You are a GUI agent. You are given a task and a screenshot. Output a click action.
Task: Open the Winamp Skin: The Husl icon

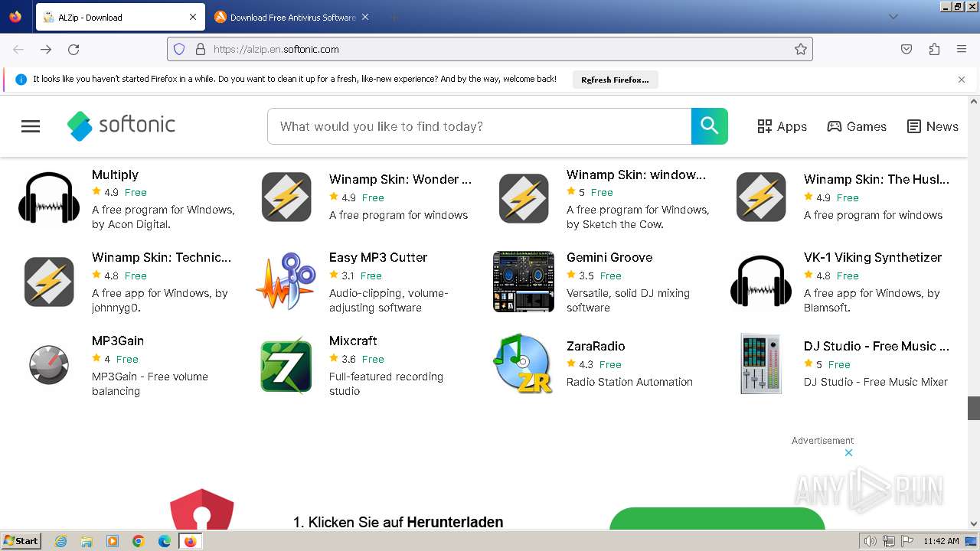click(x=761, y=197)
